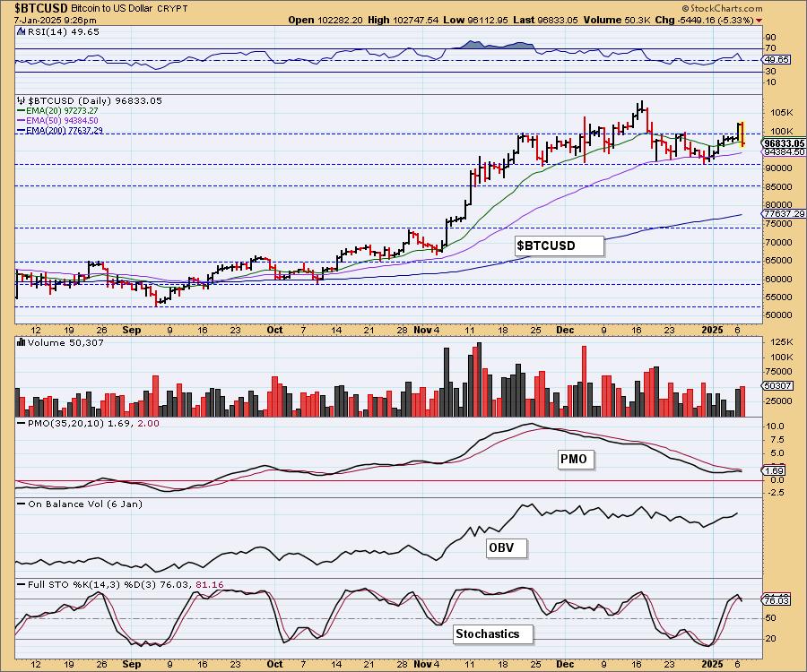Click the Last 96833.05 header value
This screenshot has width=807, height=672.
tap(545, 20)
